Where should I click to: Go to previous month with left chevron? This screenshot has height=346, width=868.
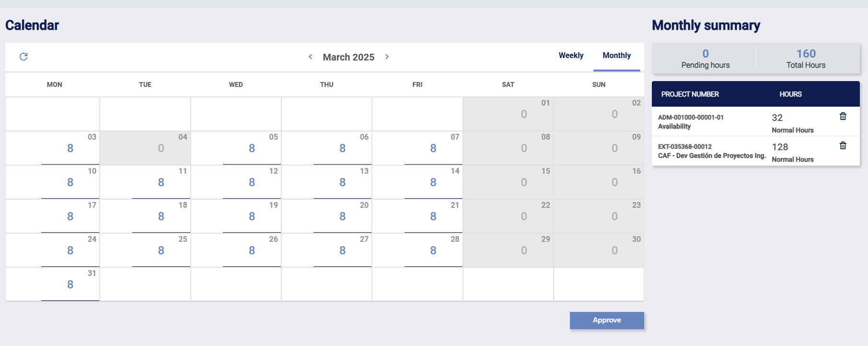pyautogui.click(x=311, y=57)
